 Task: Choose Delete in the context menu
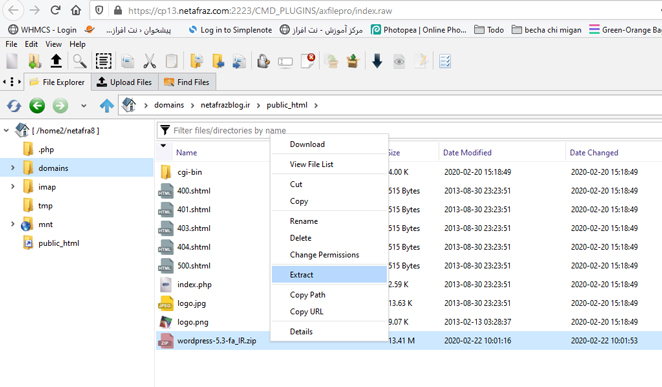[x=329, y=238]
